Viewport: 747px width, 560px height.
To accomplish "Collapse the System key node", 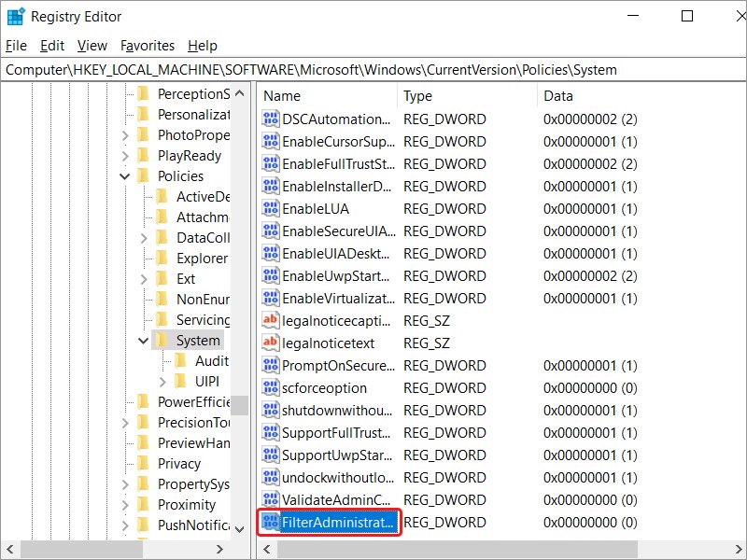I will click(144, 341).
